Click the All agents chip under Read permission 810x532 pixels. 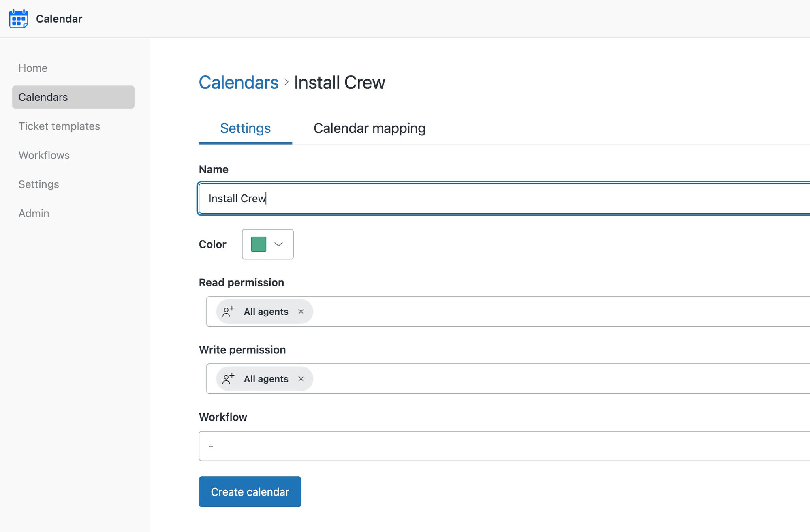pos(265,312)
